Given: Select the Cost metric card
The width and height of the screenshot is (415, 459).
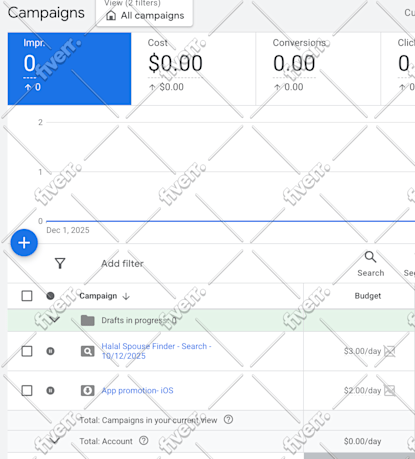Looking at the screenshot, I should (x=193, y=69).
